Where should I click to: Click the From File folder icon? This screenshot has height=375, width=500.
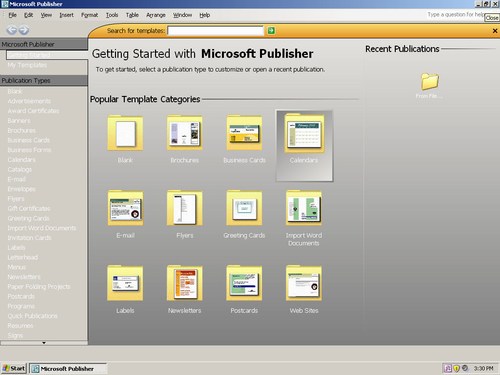pos(430,81)
